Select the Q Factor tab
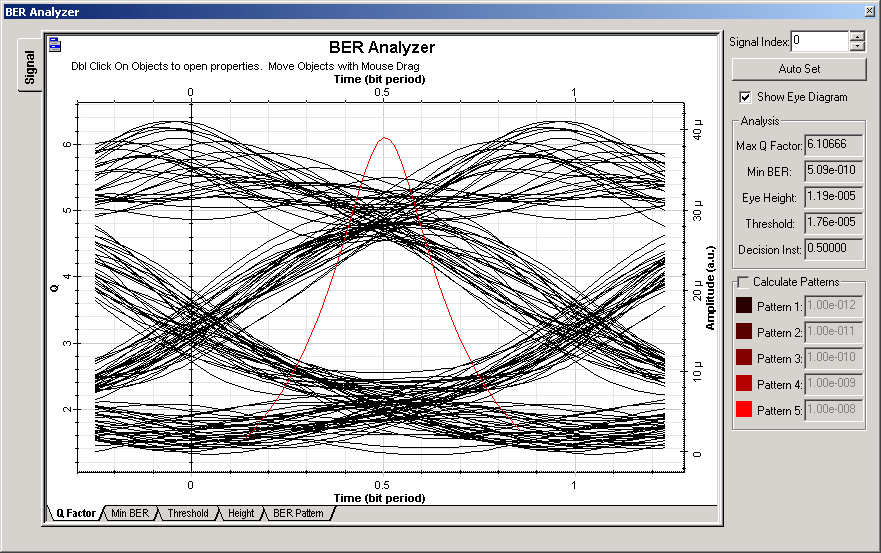Screen dimensions: 881x553 [75, 514]
